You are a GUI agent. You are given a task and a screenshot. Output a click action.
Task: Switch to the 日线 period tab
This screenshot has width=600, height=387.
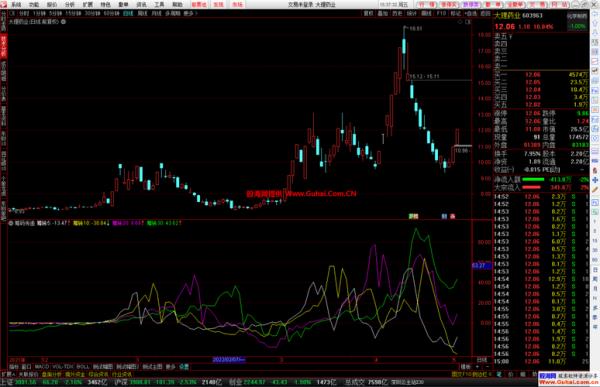(128, 13)
